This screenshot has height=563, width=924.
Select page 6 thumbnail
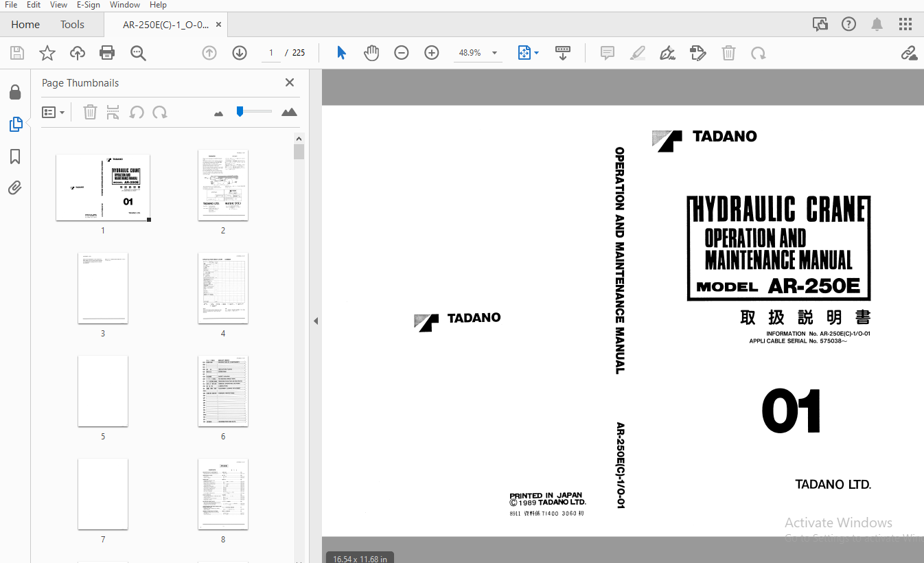tap(223, 391)
